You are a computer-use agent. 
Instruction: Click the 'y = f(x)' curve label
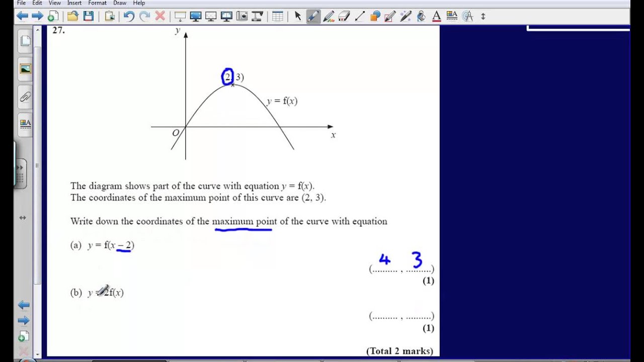pos(282,101)
